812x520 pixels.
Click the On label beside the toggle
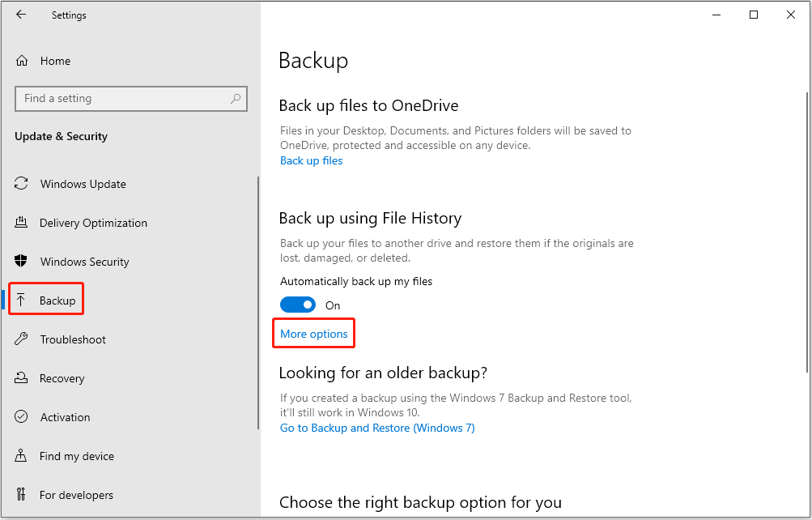333,305
